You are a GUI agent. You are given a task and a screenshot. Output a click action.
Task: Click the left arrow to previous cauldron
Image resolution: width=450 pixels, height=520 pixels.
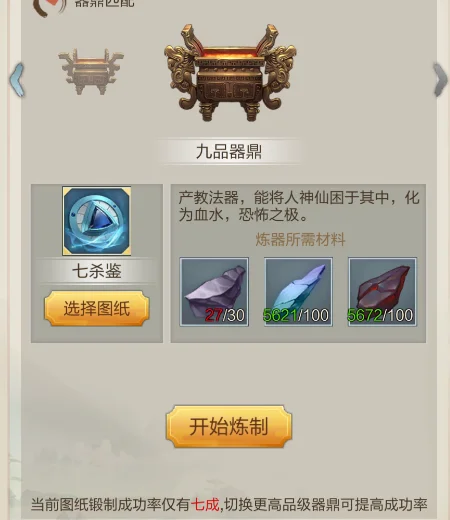[17, 80]
